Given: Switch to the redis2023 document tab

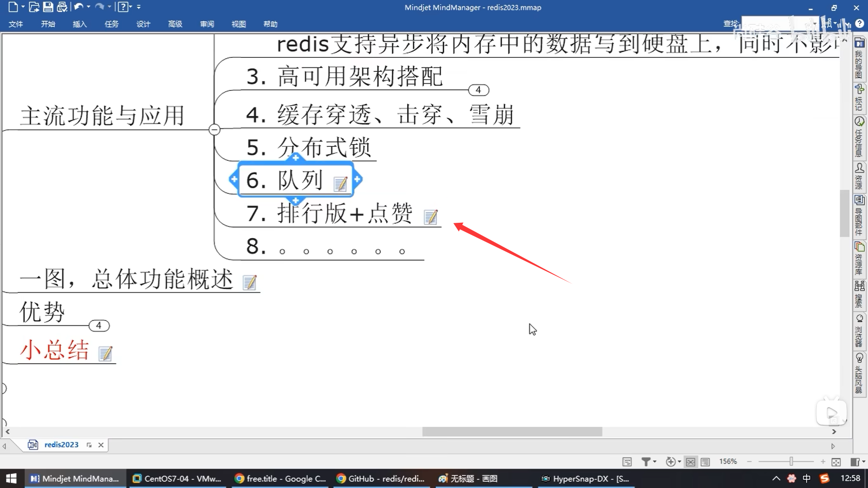Looking at the screenshot, I should click(61, 445).
